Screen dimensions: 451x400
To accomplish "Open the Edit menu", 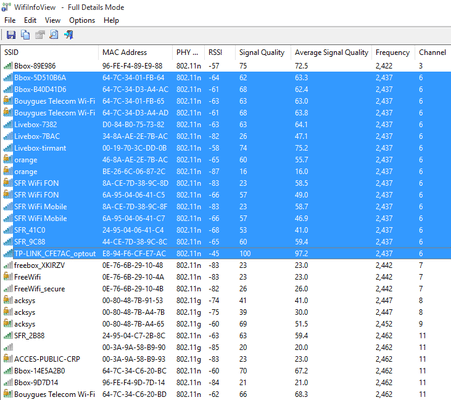I will coord(30,20).
